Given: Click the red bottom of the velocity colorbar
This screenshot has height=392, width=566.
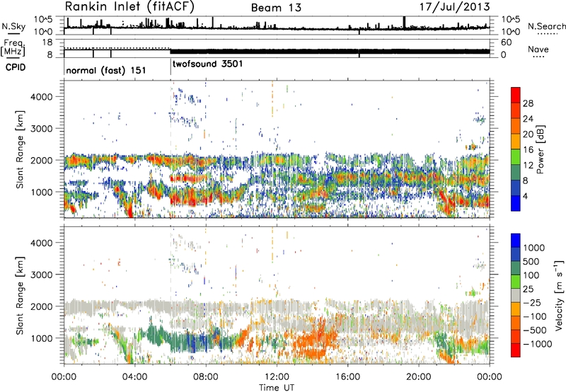Looking at the screenshot, I should click(x=516, y=350).
